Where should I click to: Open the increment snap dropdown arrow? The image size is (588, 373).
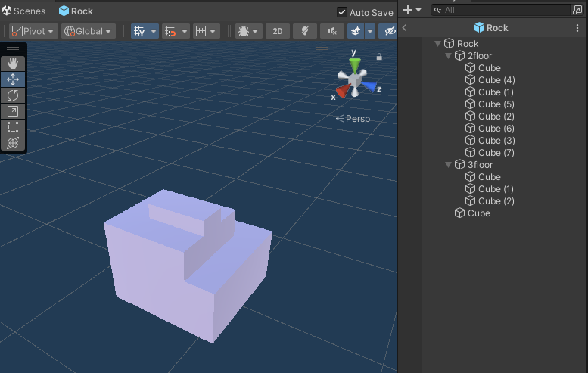click(x=213, y=31)
